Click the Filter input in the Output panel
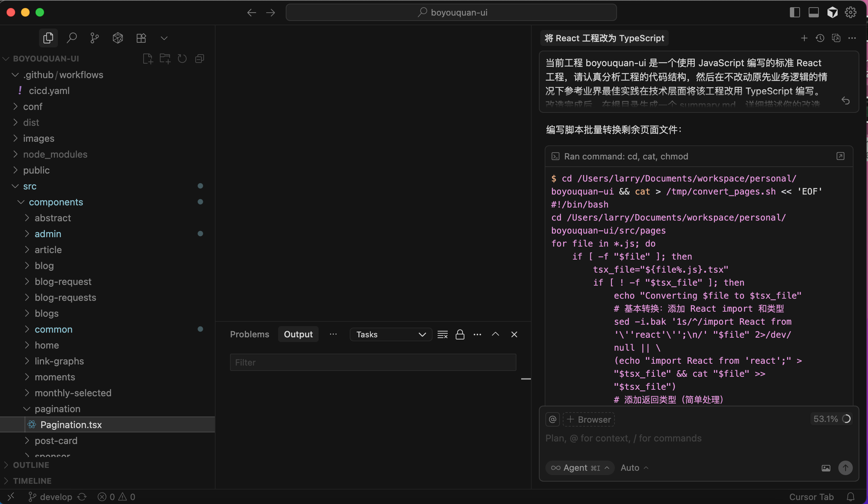868x504 pixels. pos(373,362)
